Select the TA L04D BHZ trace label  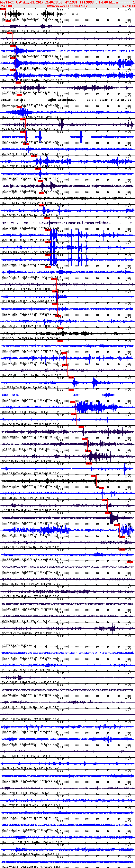tap(31, 228)
